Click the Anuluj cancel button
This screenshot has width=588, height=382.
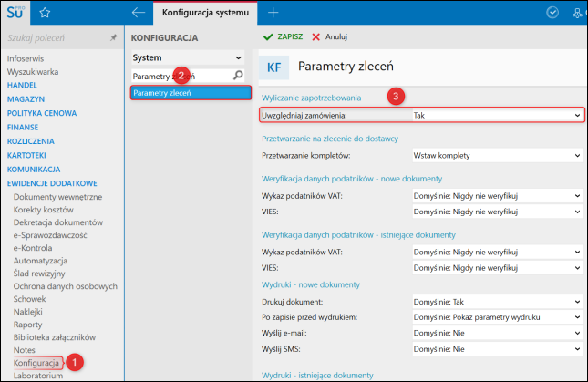tap(329, 37)
